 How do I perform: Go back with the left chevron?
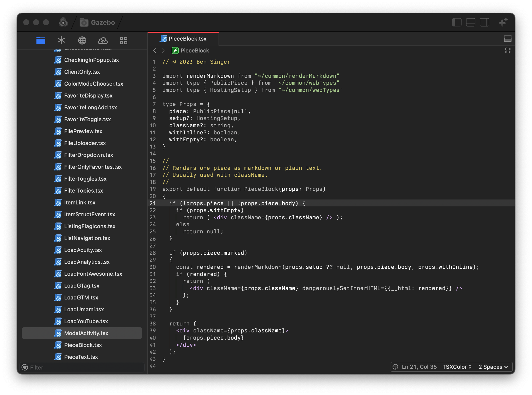tap(155, 51)
